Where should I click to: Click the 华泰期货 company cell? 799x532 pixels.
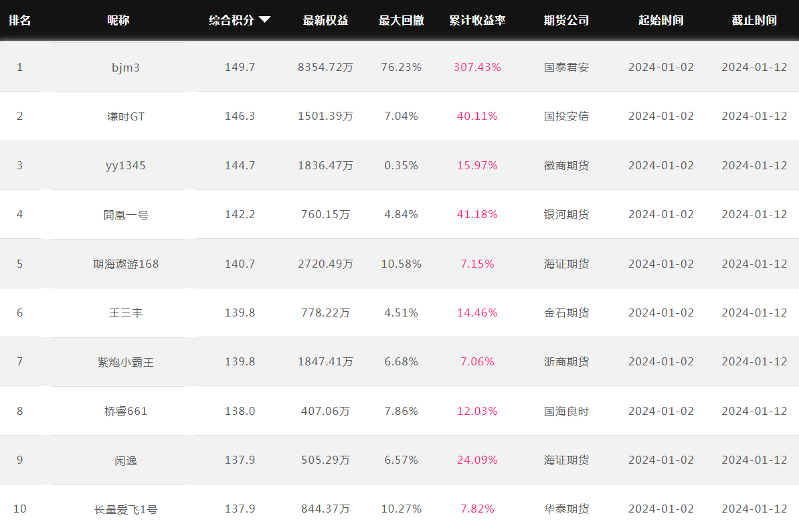coord(566,509)
